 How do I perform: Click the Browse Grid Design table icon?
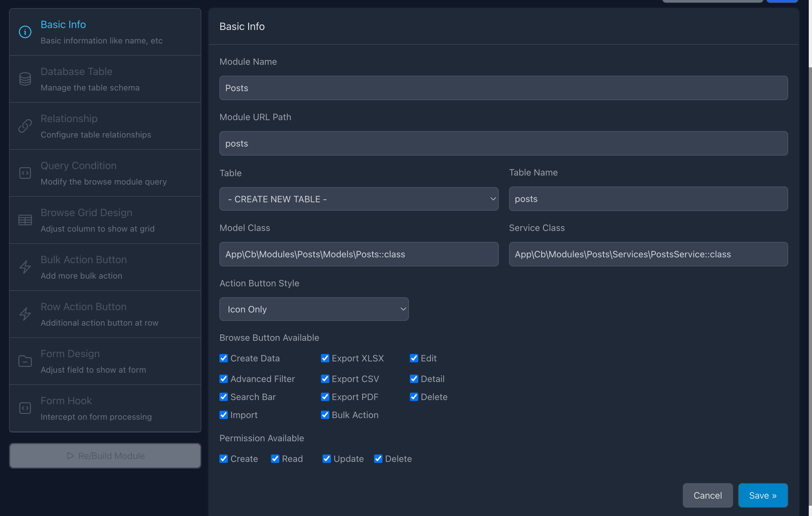[25, 220]
